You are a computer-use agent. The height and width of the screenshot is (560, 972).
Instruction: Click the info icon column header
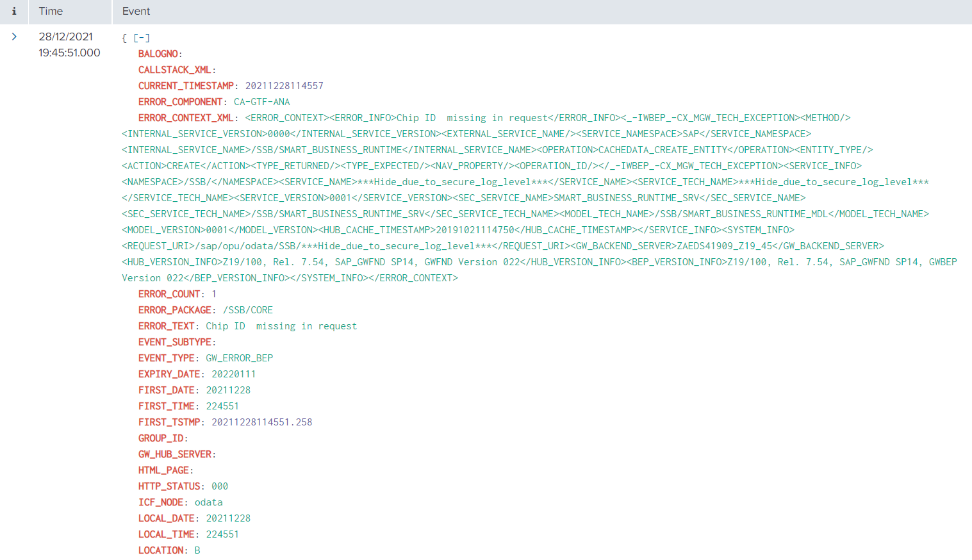pos(14,12)
